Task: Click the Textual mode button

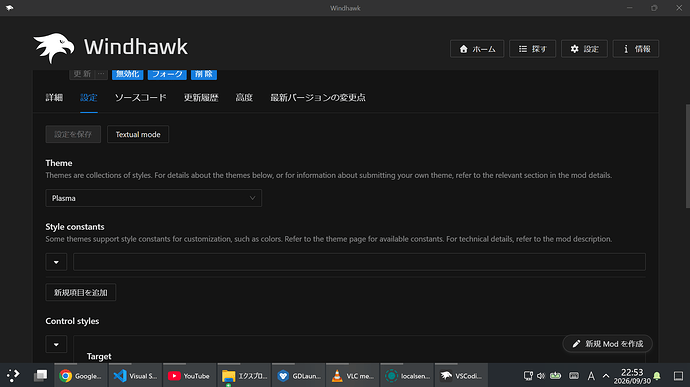Action: point(138,134)
